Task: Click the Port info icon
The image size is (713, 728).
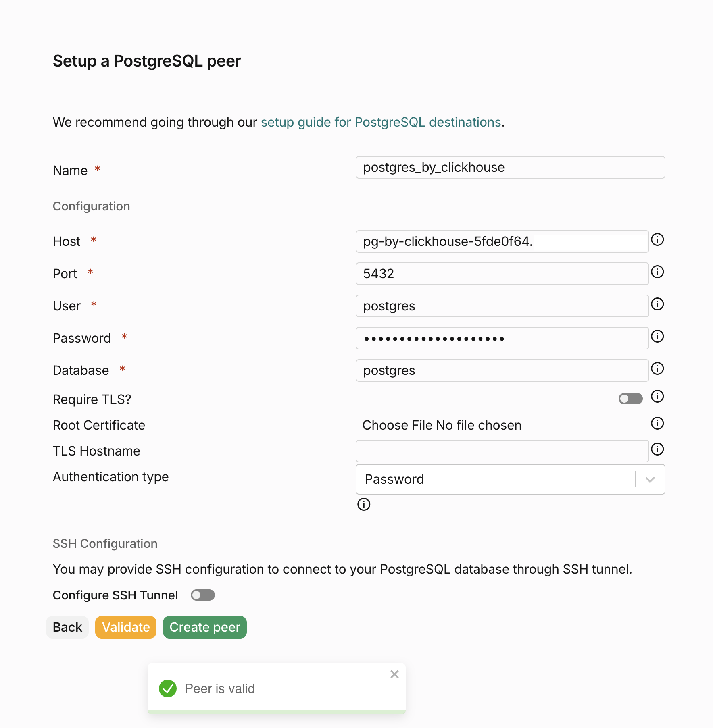Action: (x=657, y=272)
